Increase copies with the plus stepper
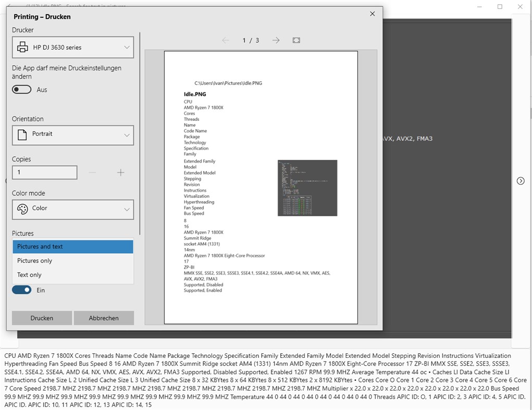 click(x=120, y=172)
